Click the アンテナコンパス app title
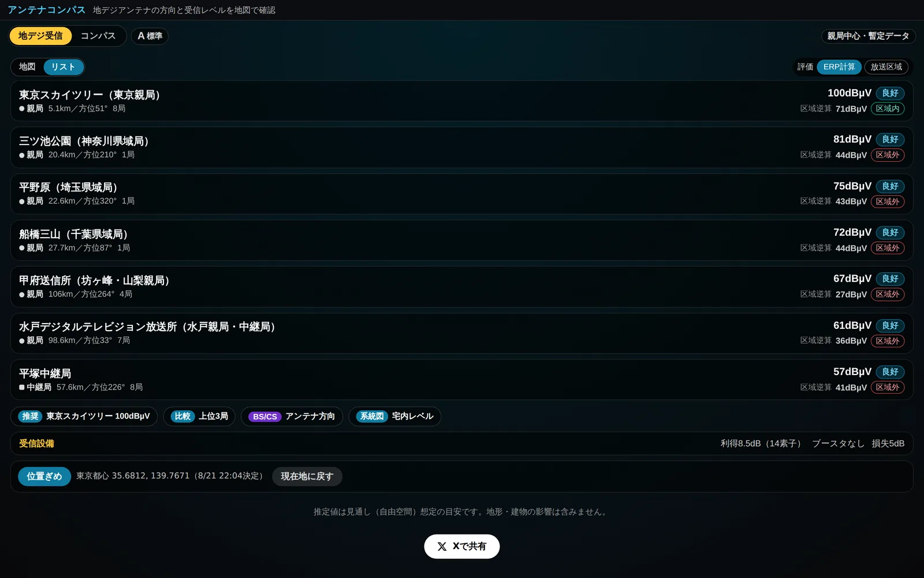Screen dimensions: 924x578 47,10
